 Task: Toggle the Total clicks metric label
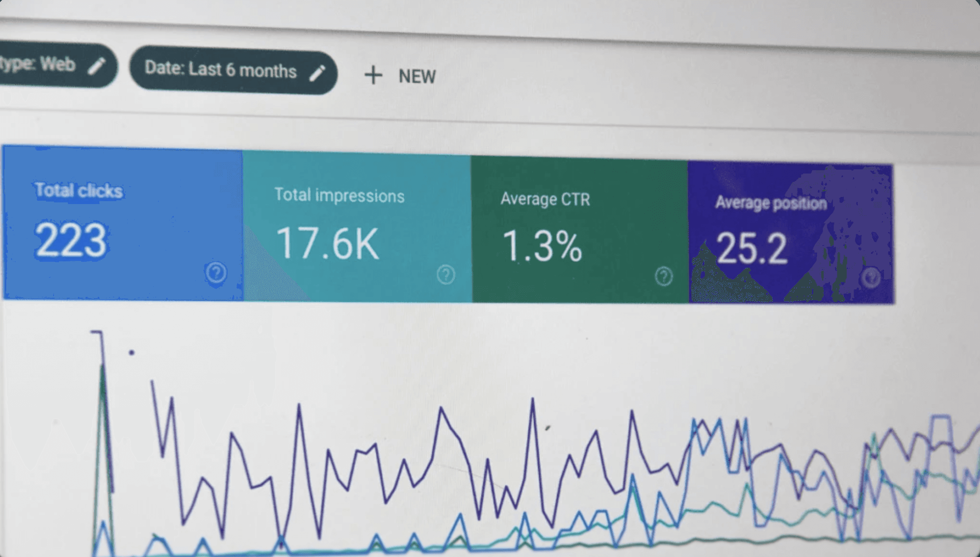[x=79, y=191]
